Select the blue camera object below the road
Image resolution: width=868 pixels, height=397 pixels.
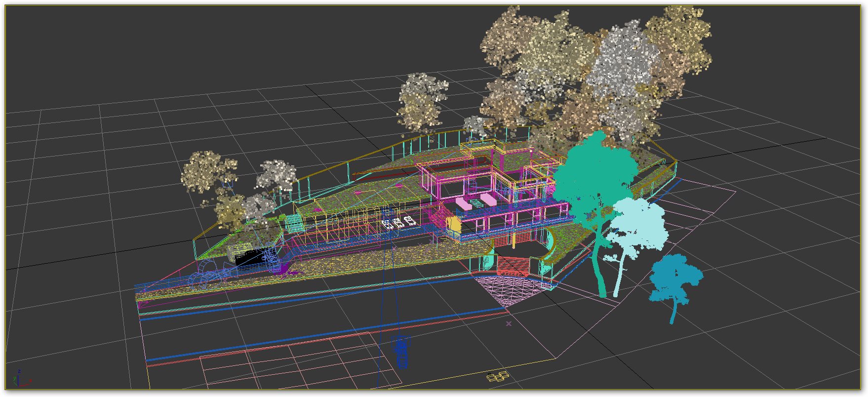click(x=401, y=351)
